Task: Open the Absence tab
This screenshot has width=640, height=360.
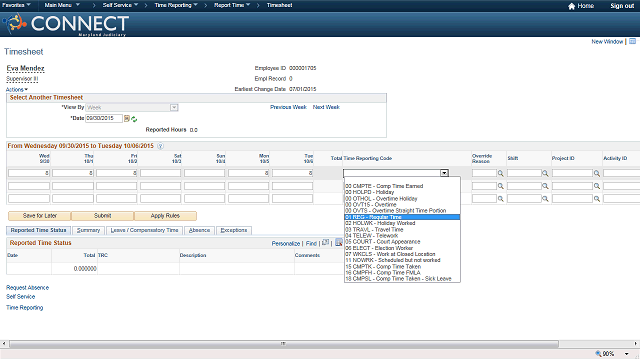Action: [199, 231]
